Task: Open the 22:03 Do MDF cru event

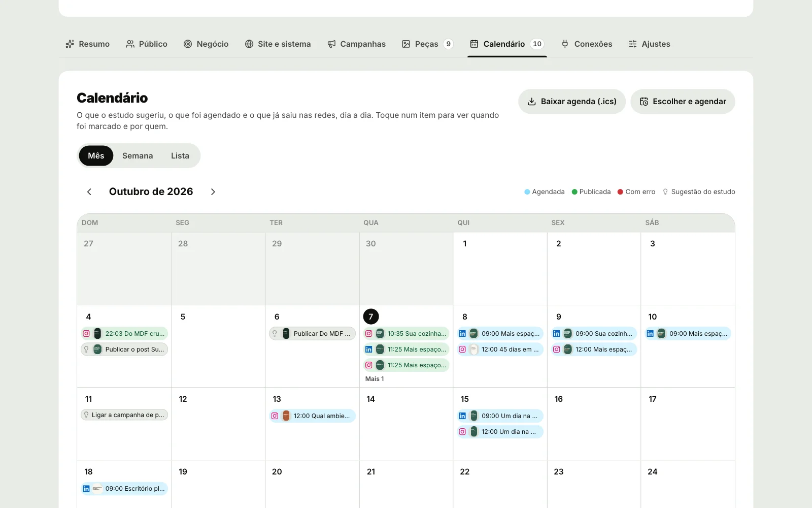Action: click(x=124, y=334)
